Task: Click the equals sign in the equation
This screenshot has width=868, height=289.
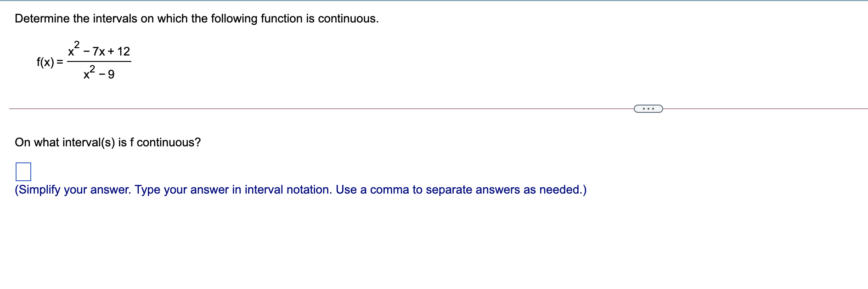Action: pyautogui.click(x=61, y=61)
